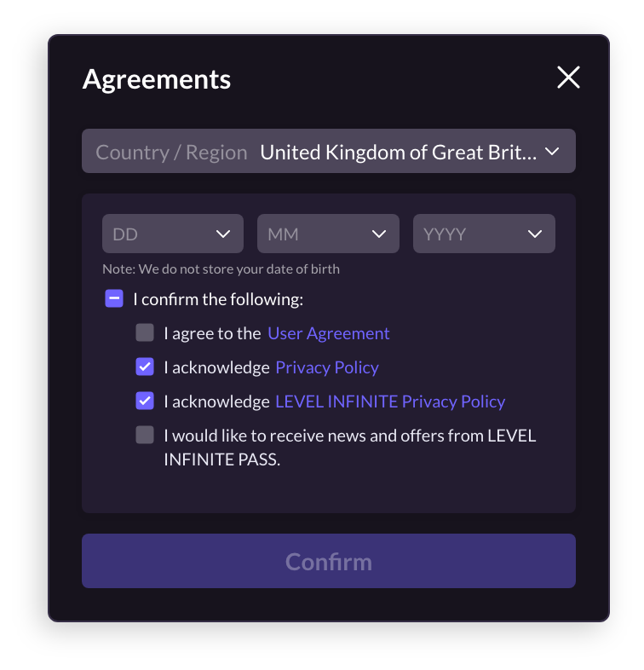Uncheck the LEVEL INFINITE Privacy Policy checkbox
This screenshot has height=670, width=644.
point(145,401)
